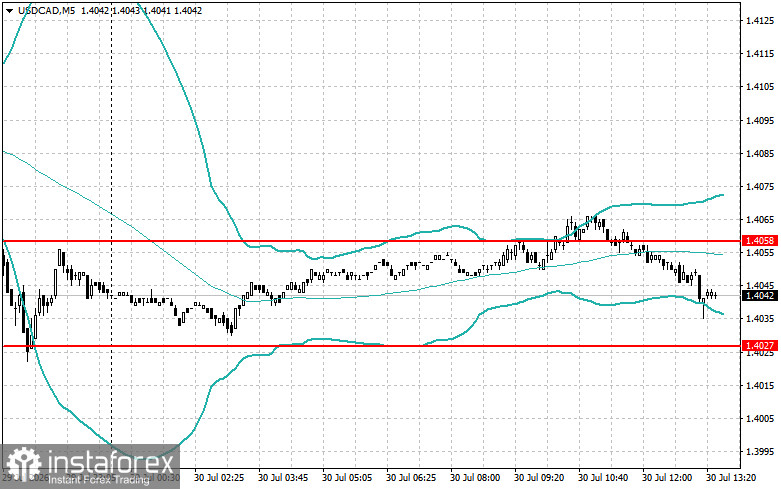
Task: Select the 30 Jul 03:45 time label
Action: pos(283,478)
